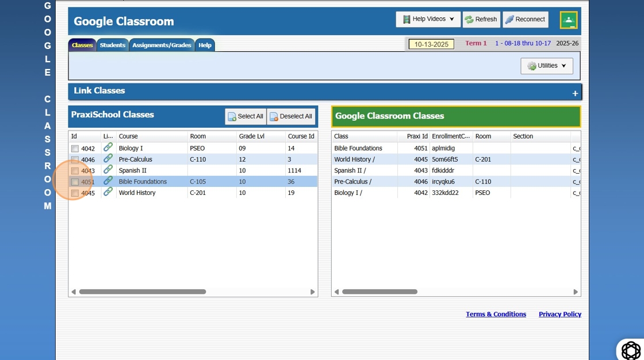The height and width of the screenshot is (360, 644).
Task: Click PraxiSchool Classes horizontal scrollbar thumb
Action: click(143, 292)
